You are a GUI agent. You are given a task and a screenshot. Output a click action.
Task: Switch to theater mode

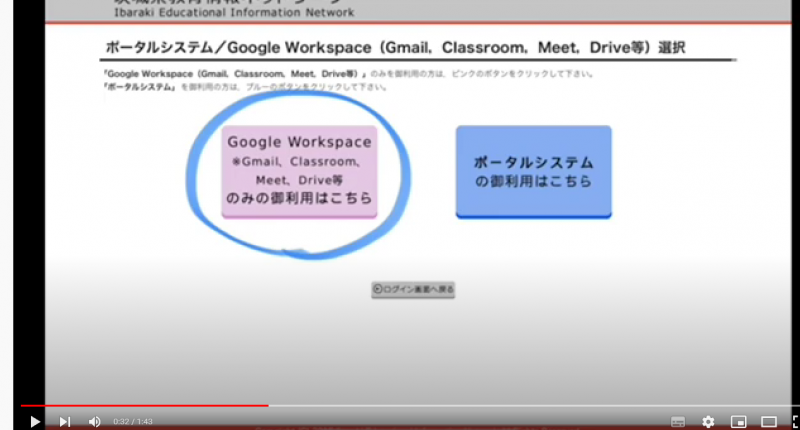point(769,422)
